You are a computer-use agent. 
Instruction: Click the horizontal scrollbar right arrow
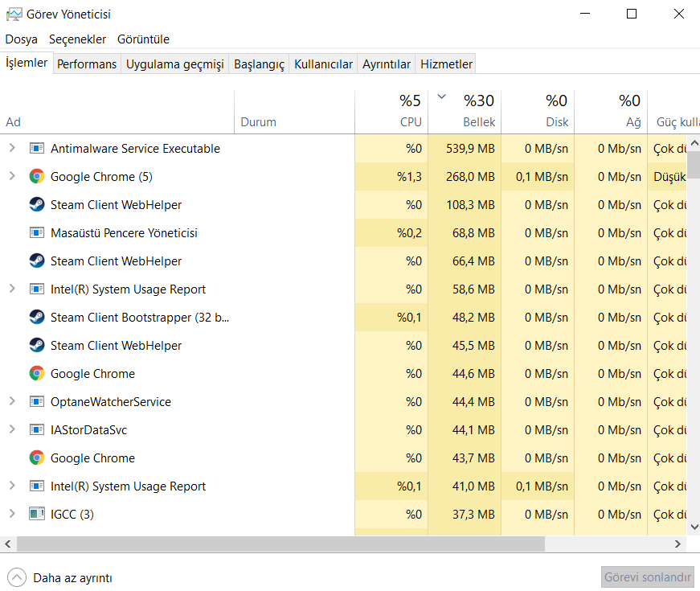pos(678,544)
